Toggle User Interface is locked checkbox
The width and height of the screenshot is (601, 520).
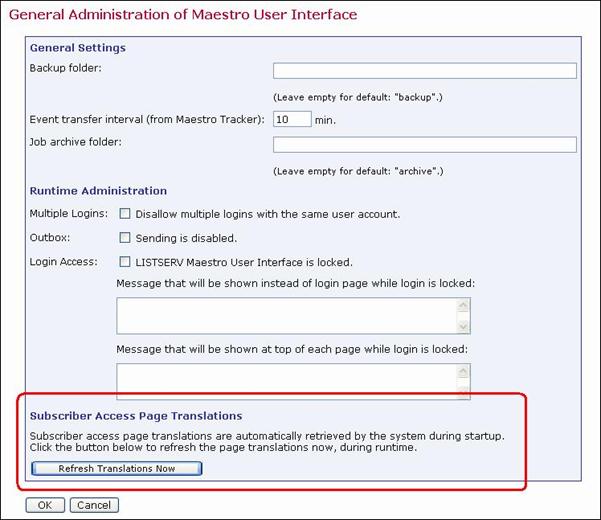coord(125,262)
